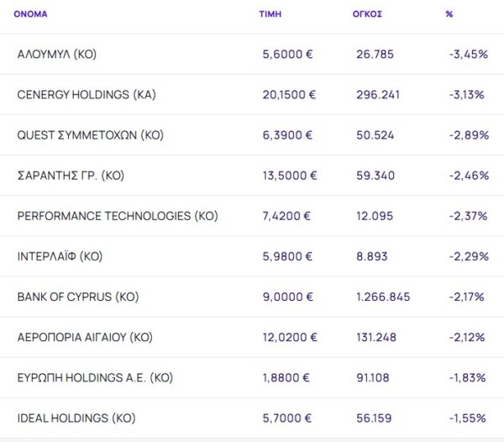Click the 12,0200 € Aegean Airlines price
This screenshot has width=504, height=442.
(x=289, y=337)
